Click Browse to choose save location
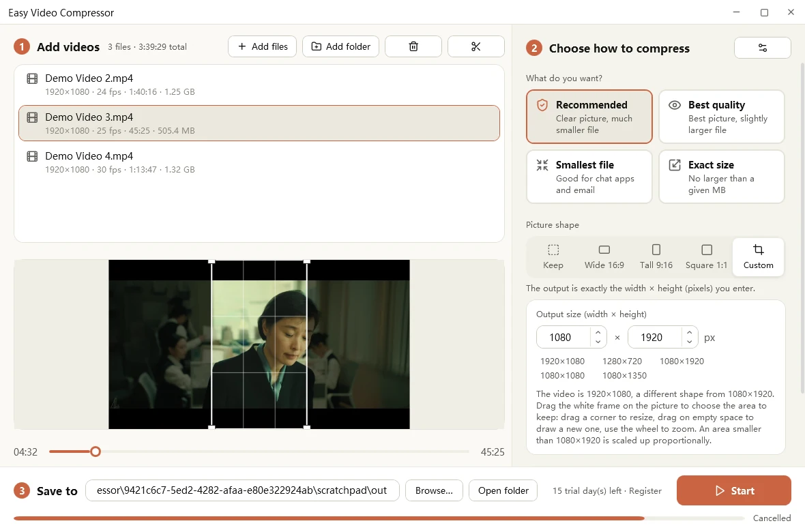Viewport: 805px width, 532px height. click(434, 490)
